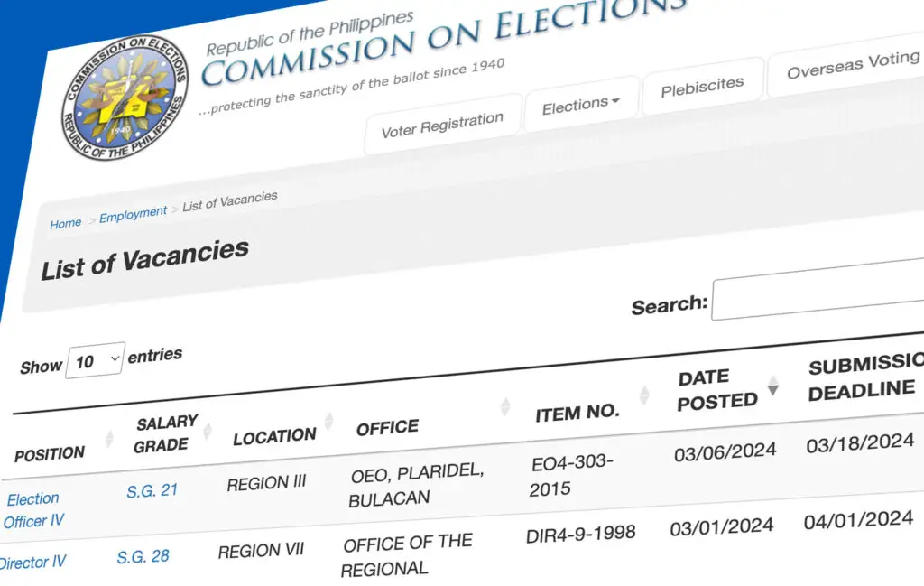Click the Commission on Elections seal logo
Screen dimensions: 924x586
[x=125, y=98]
